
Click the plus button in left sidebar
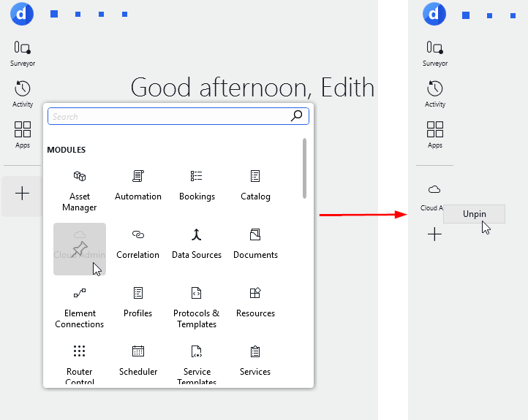(23, 194)
